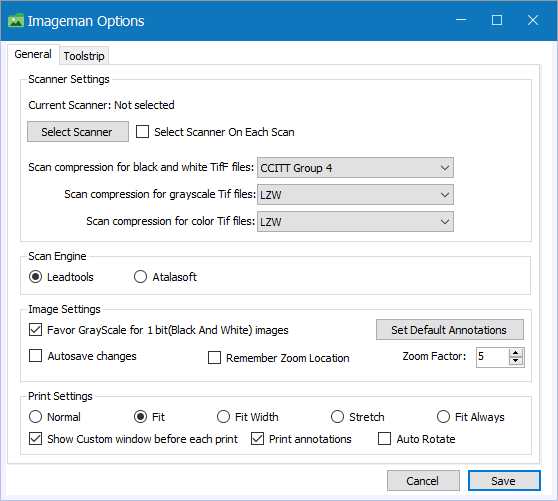Open black and white Tiff compression dropdown
This screenshot has height=501, width=558.
click(355, 168)
